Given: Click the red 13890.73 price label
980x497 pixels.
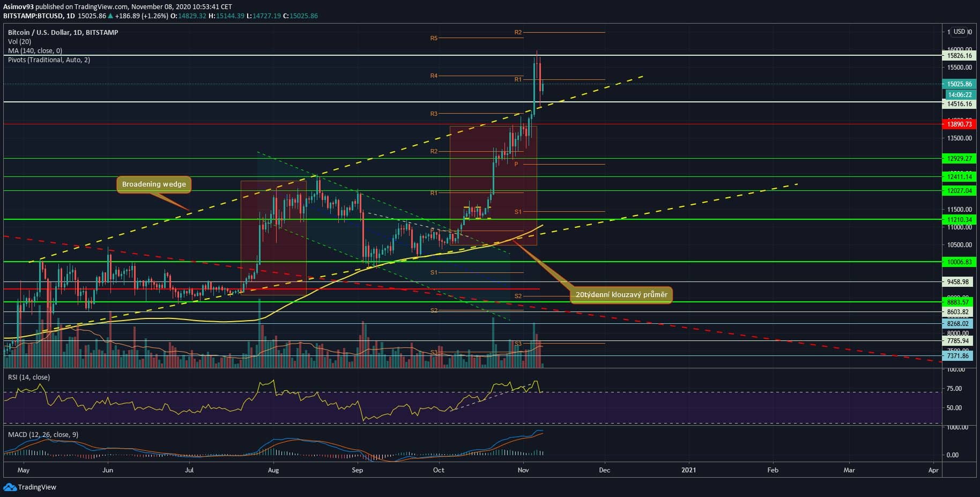Looking at the screenshot, I should 959,124.
